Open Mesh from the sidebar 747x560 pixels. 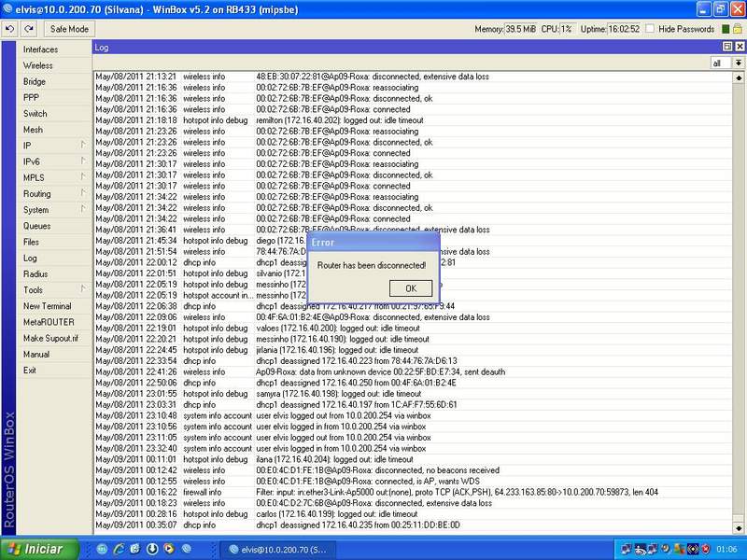(x=53, y=130)
